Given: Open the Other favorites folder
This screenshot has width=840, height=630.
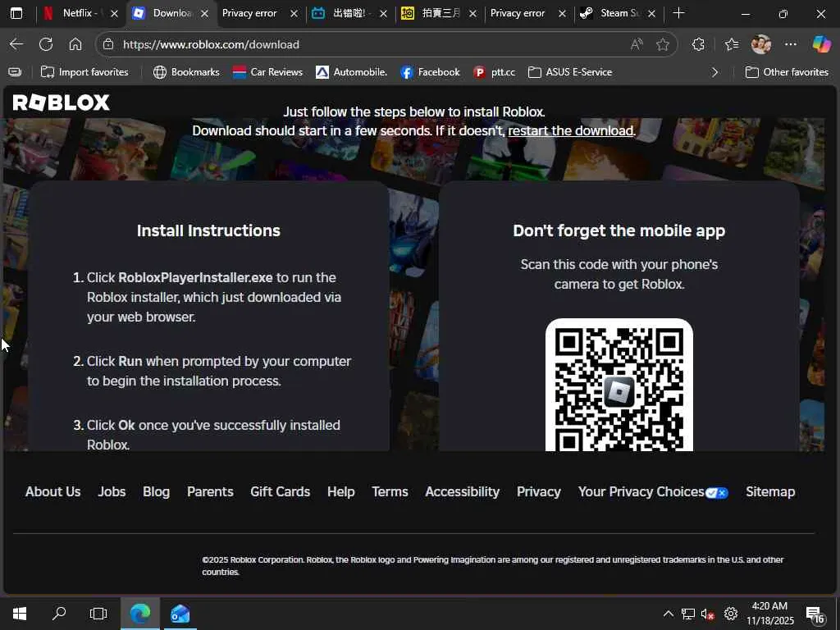Looking at the screenshot, I should click(x=787, y=72).
